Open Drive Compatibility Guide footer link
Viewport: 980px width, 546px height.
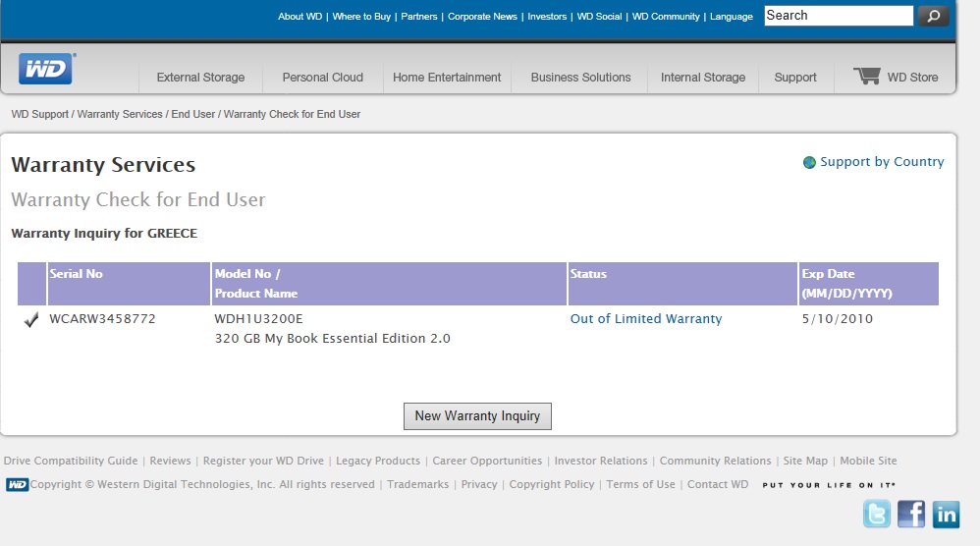(71, 461)
